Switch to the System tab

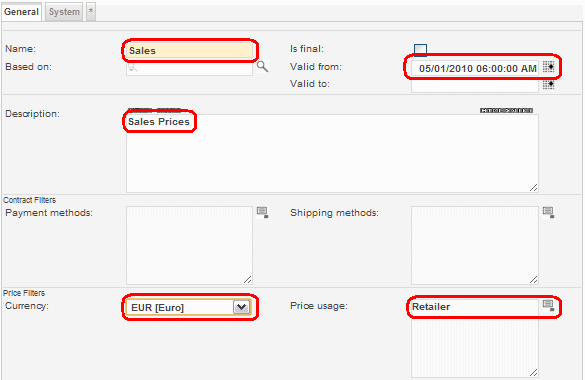[x=64, y=12]
